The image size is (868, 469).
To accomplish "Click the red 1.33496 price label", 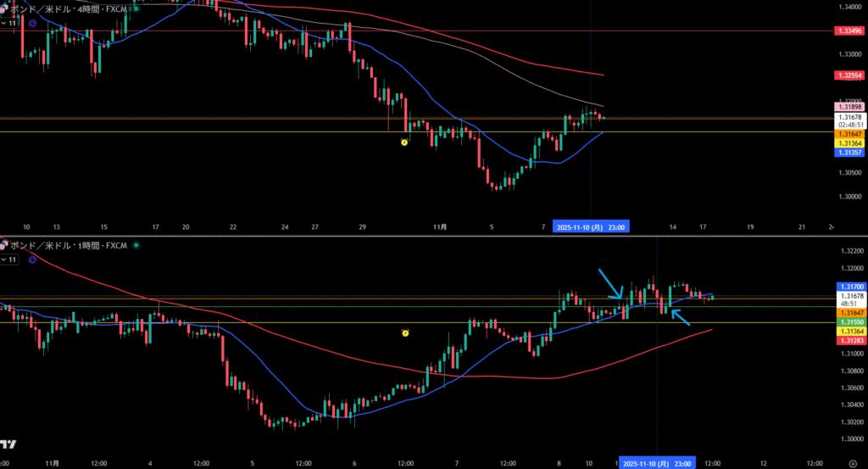I will click(849, 31).
